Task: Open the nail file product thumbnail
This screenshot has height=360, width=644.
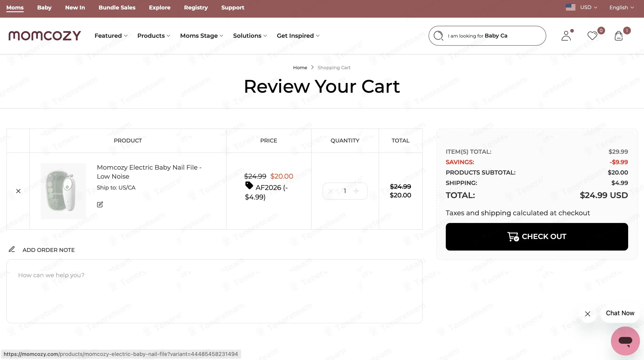Action: pos(63,191)
